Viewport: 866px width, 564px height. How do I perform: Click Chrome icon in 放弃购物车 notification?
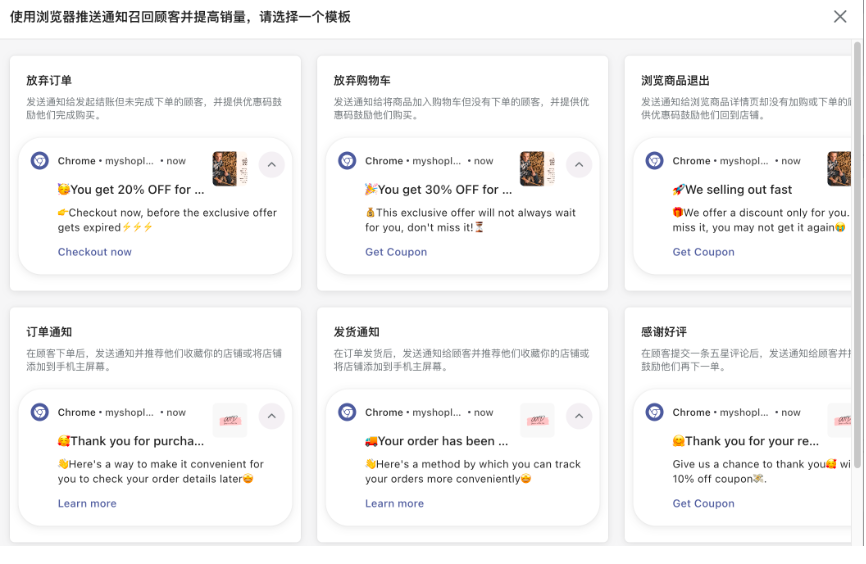click(347, 161)
